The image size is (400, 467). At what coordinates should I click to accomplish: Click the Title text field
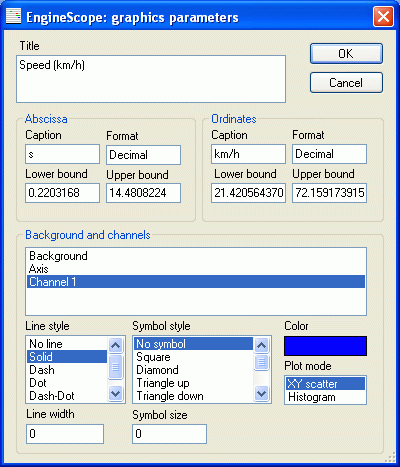pos(151,79)
